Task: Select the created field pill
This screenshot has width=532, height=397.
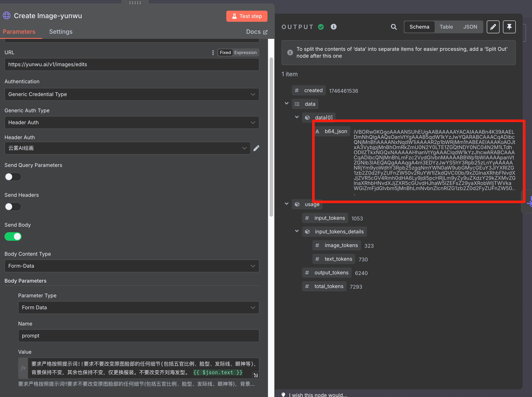Action: 309,90
